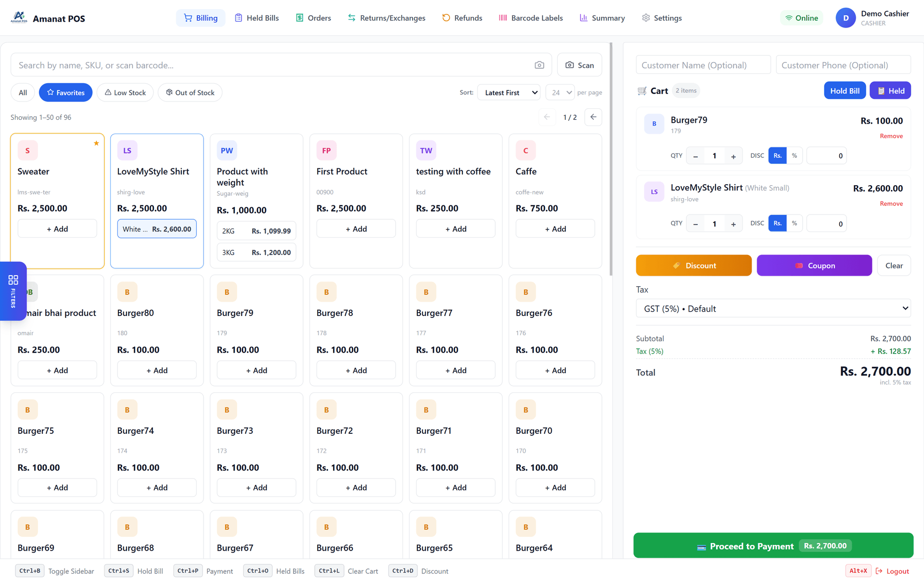The width and height of the screenshot is (924, 582).
Task: Decrease LoveMyStyle Shirt quantity with minus
Action: [x=695, y=224]
